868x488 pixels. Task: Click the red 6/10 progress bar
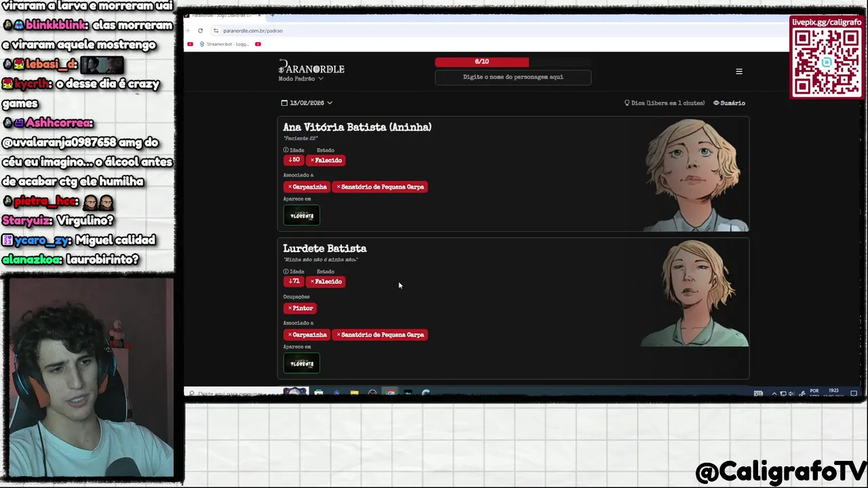(x=481, y=62)
